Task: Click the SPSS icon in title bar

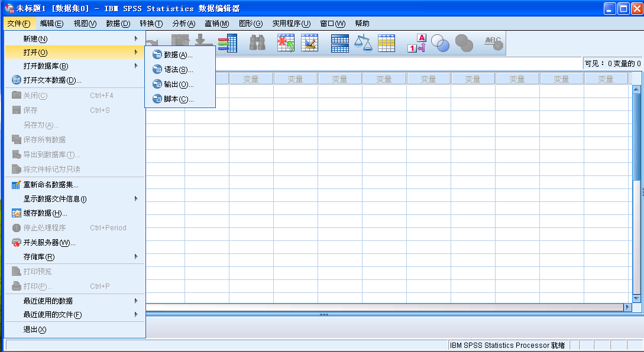Action: (x=9, y=8)
